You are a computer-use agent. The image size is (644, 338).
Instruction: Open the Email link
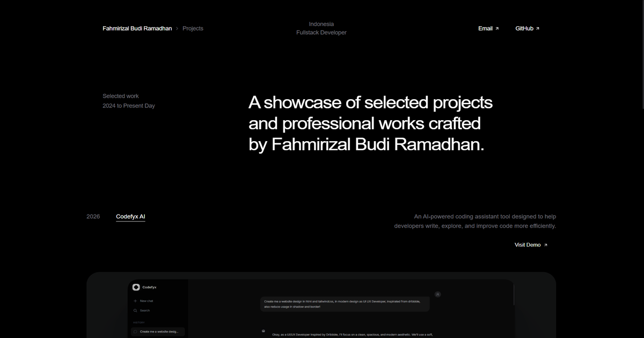488,28
